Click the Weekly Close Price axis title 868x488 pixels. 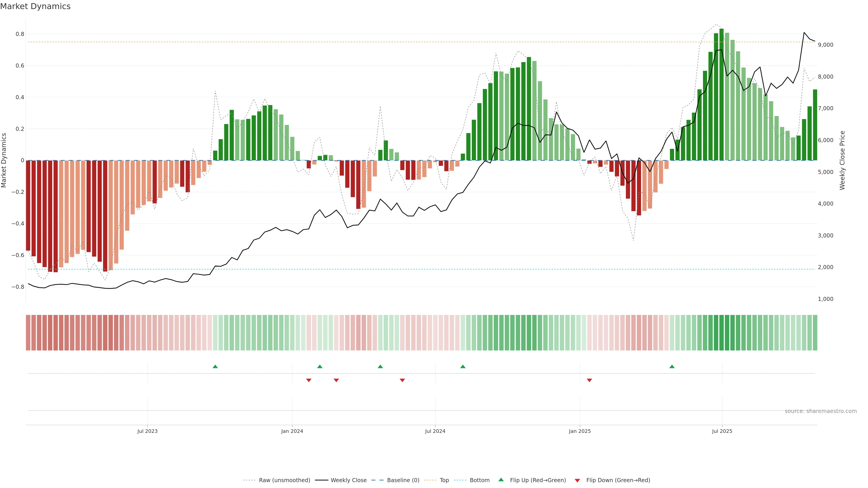pyautogui.click(x=842, y=160)
